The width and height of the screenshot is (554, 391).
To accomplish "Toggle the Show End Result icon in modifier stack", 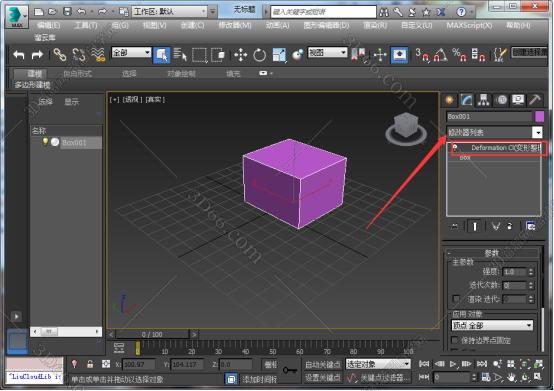I will click(x=475, y=226).
